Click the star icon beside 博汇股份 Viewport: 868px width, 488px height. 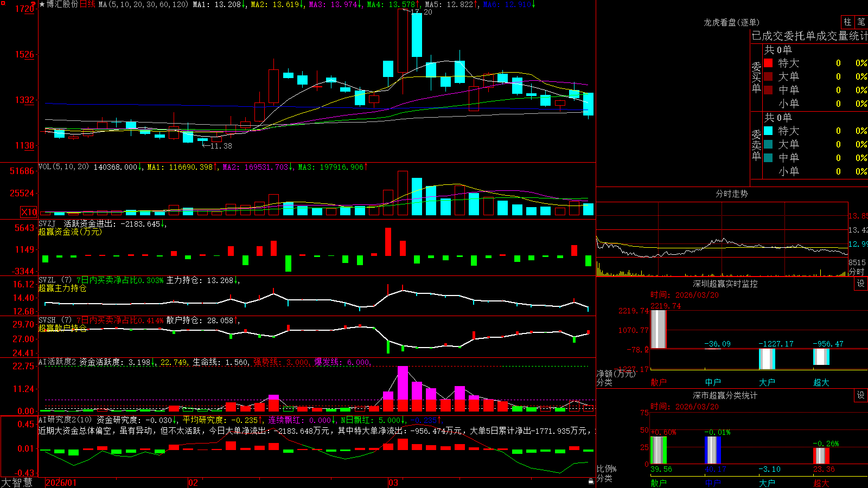coord(42,4)
